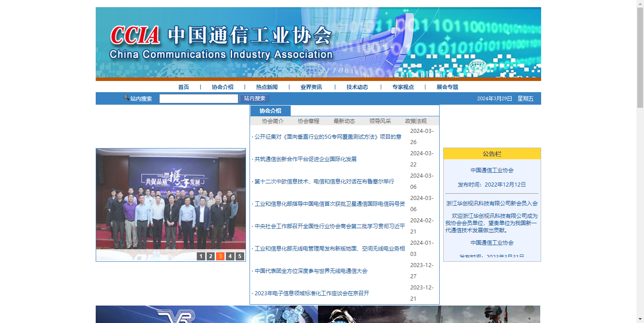The image size is (644, 323).
Task: Click the 公告栏 bulletin header
Action: (x=492, y=154)
